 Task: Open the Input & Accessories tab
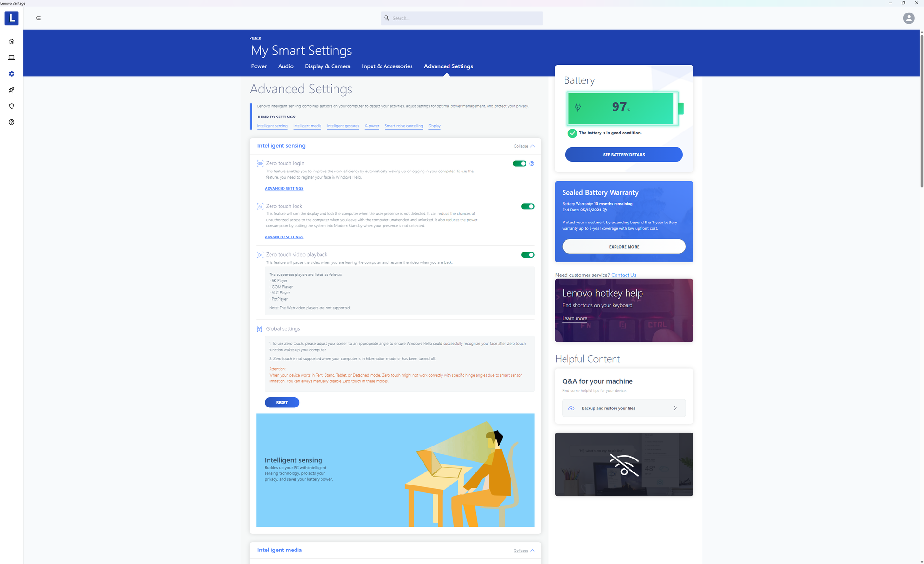tap(387, 66)
